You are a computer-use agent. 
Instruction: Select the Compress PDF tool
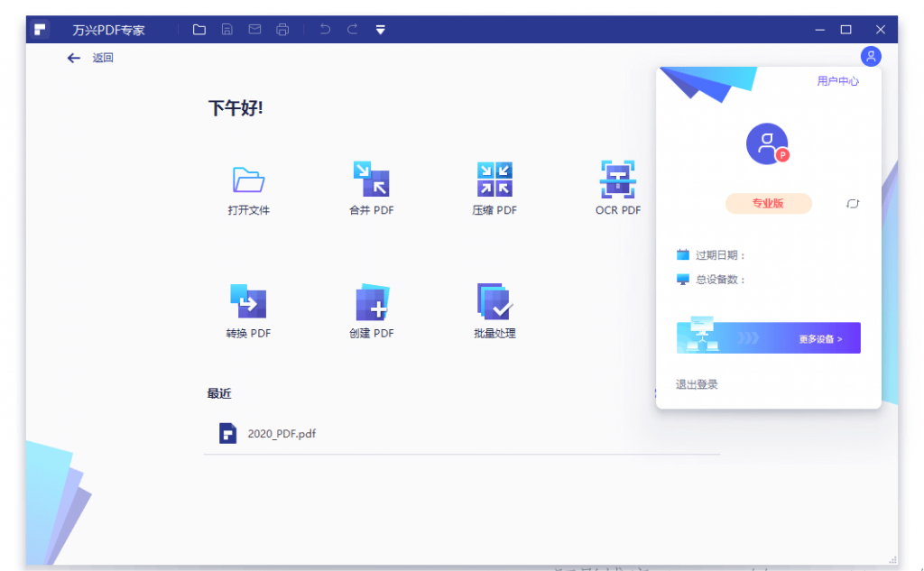pos(494,180)
